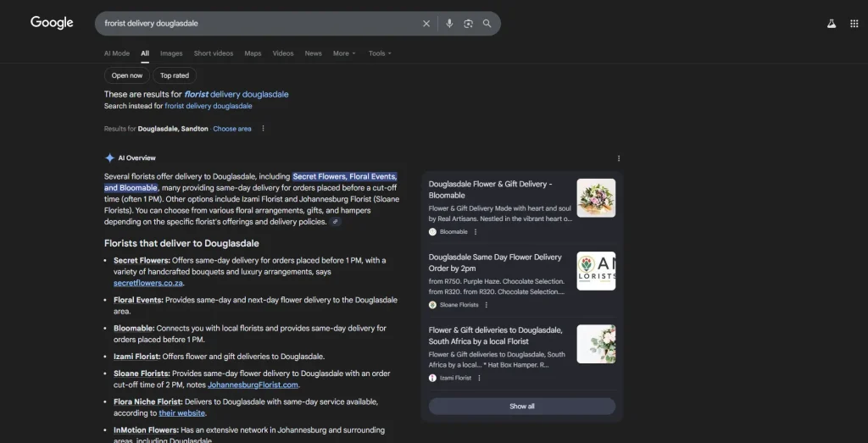
Task: Toggle the Open now filter chip
Action: point(127,75)
